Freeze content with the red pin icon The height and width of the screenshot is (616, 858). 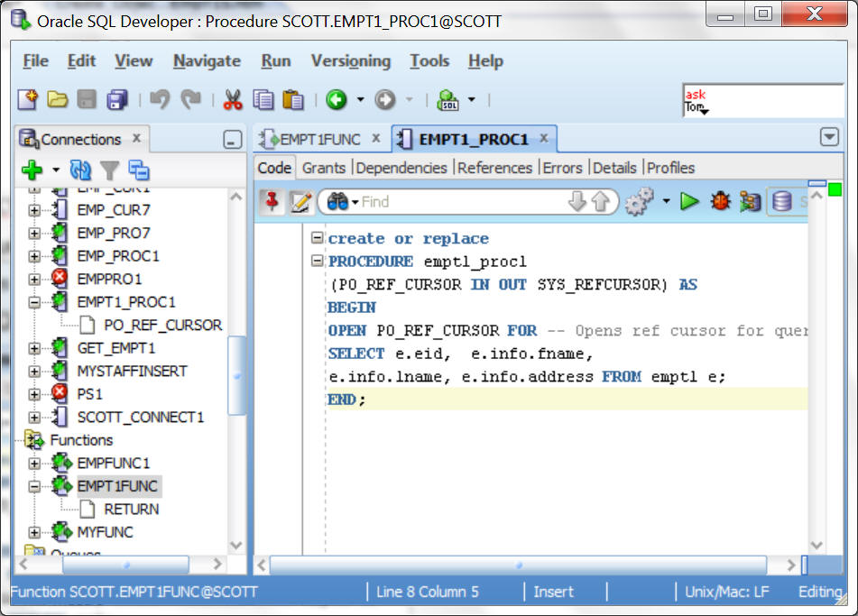(x=272, y=201)
